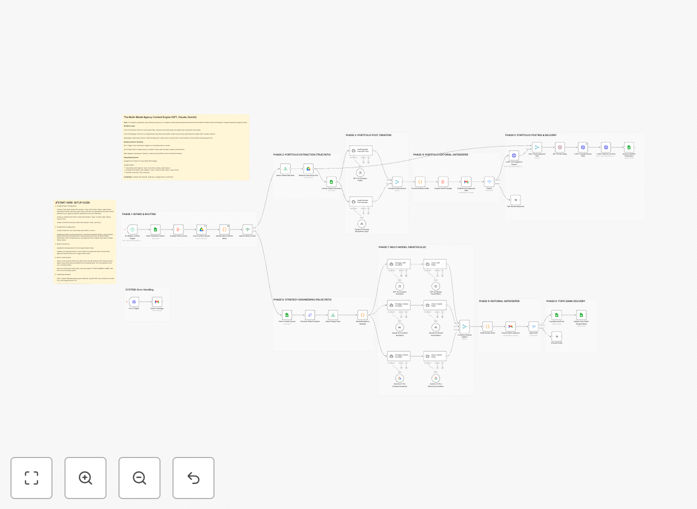The width and height of the screenshot is (697, 509).
Task: Select the purple node above Phase 4 switch
Action: coord(514,155)
